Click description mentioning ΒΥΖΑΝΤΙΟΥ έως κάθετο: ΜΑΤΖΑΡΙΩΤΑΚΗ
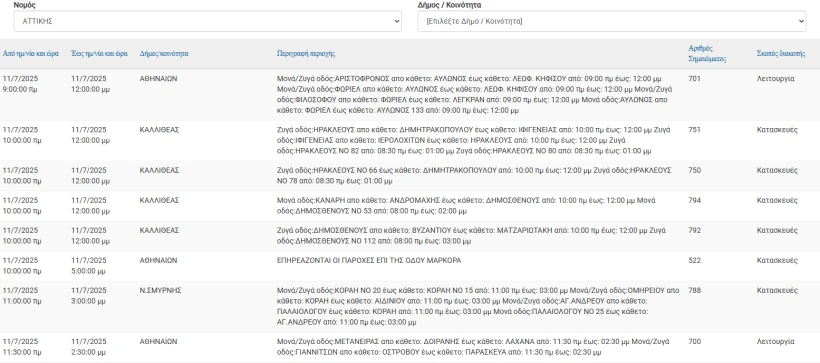The height and width of the screenshot is (363, 820). [x=471, y=235]
